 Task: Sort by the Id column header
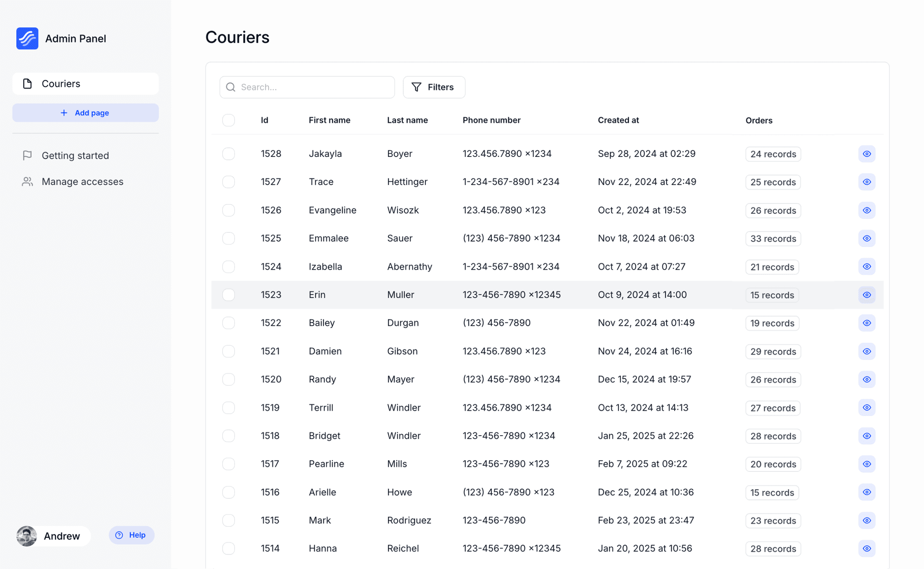264,120
